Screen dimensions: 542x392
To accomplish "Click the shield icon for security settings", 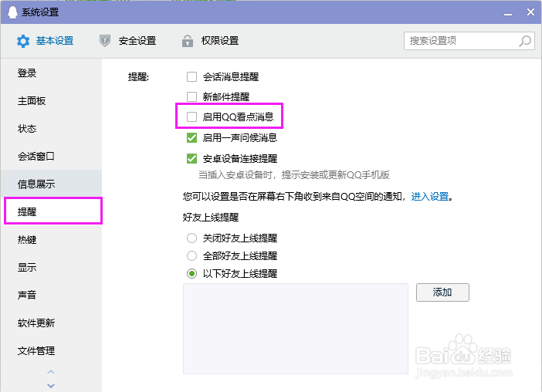I will pyautogui.click(x=105, y=41).
